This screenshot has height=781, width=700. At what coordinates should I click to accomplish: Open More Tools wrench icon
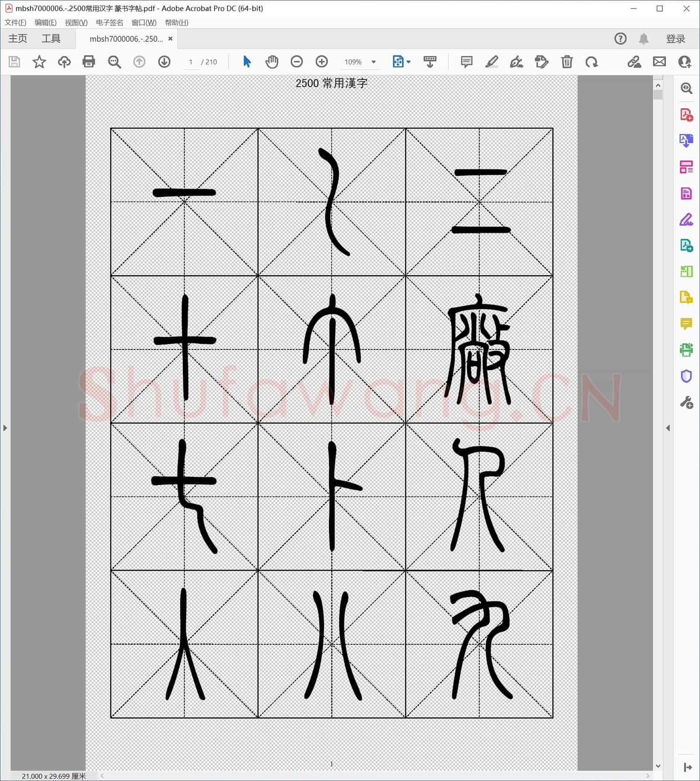tap(686, 402)
